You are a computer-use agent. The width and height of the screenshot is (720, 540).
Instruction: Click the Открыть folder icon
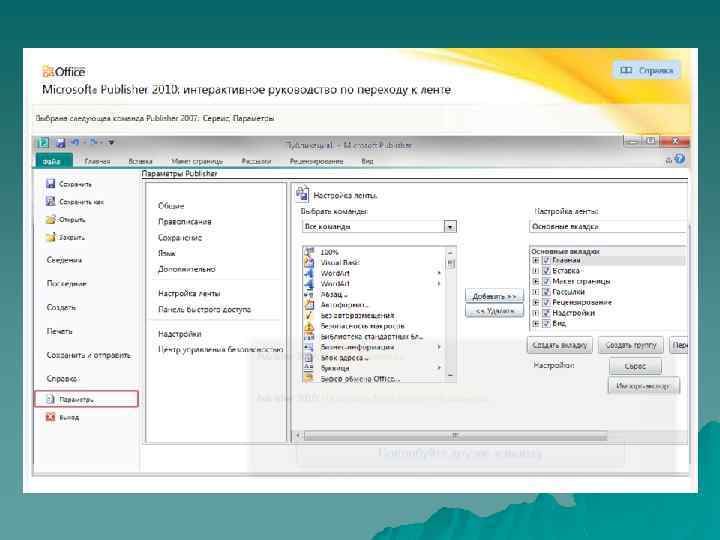(x=51, y=219)
